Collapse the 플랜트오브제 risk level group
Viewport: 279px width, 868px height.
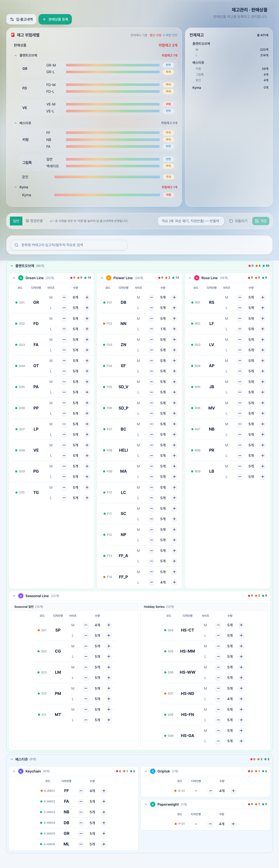15,55
